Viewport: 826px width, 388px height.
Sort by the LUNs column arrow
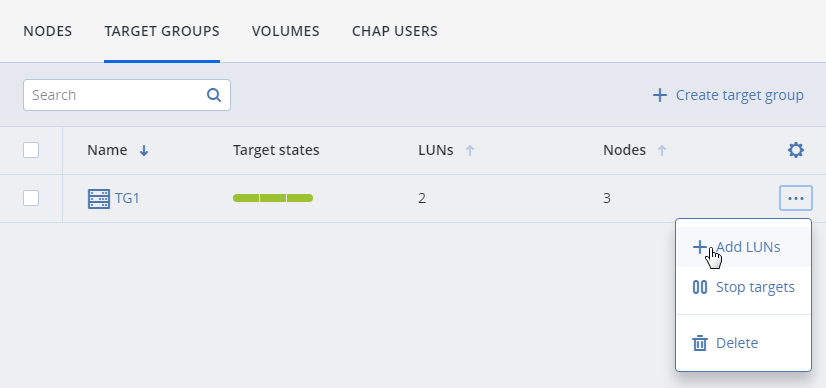pos(470,151)
